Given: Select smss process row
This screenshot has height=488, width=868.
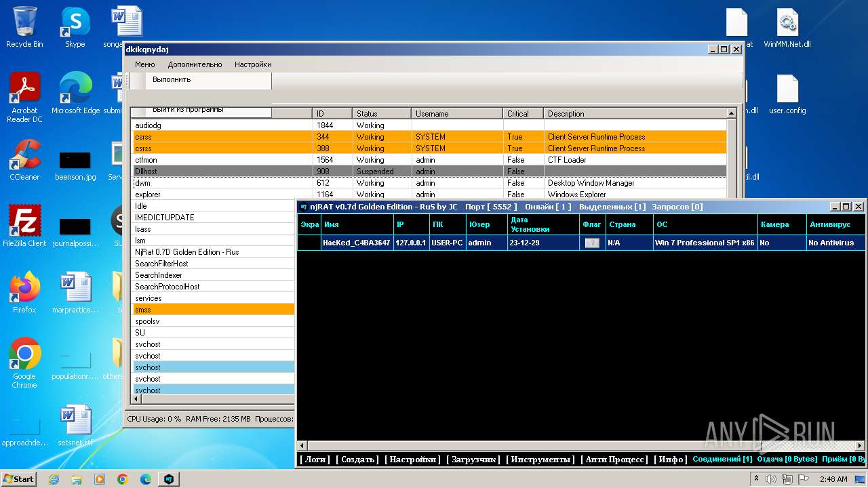Looking at the screenshot, I should point(214,310).
